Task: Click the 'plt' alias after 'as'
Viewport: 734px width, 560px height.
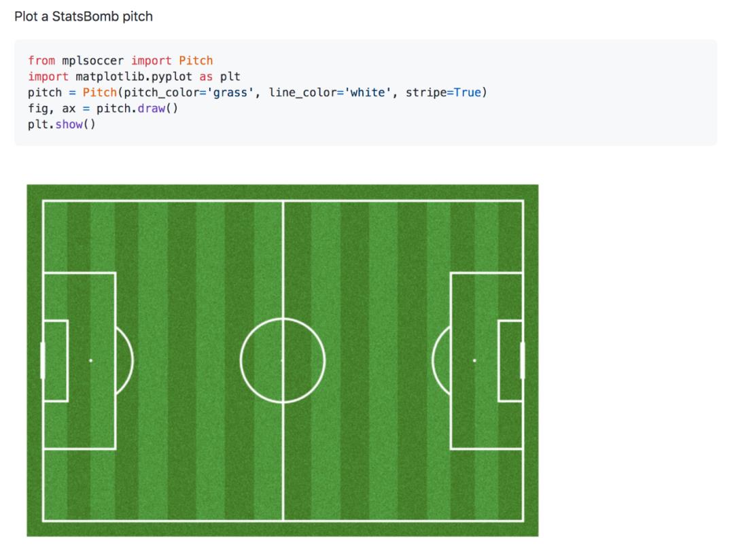Action: tap(230, 76)
